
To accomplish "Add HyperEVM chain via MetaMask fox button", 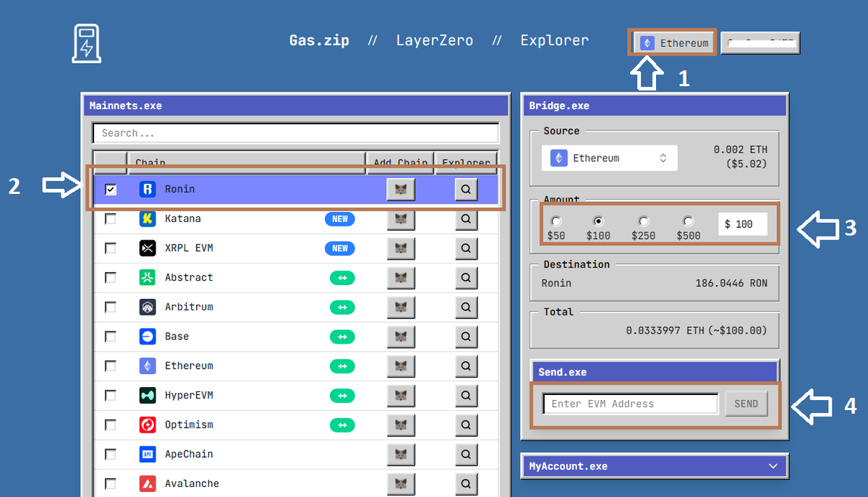I will click(401, 395).
